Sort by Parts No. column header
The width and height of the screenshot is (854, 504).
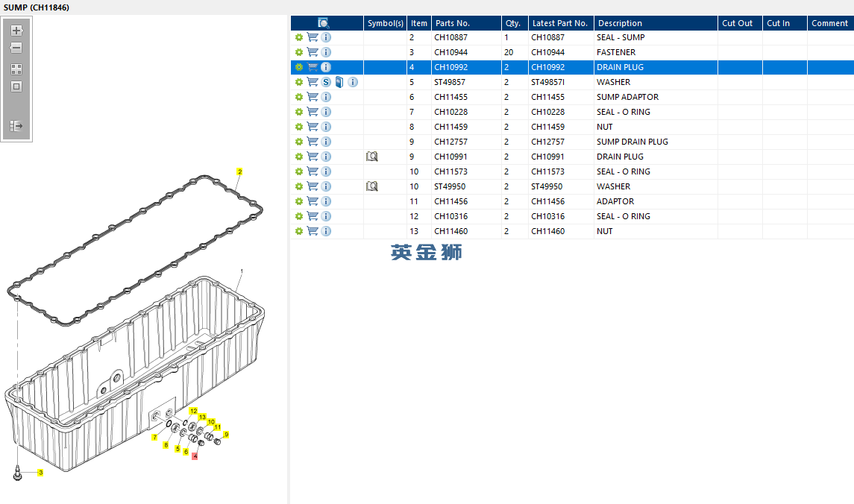click(453, 23)
